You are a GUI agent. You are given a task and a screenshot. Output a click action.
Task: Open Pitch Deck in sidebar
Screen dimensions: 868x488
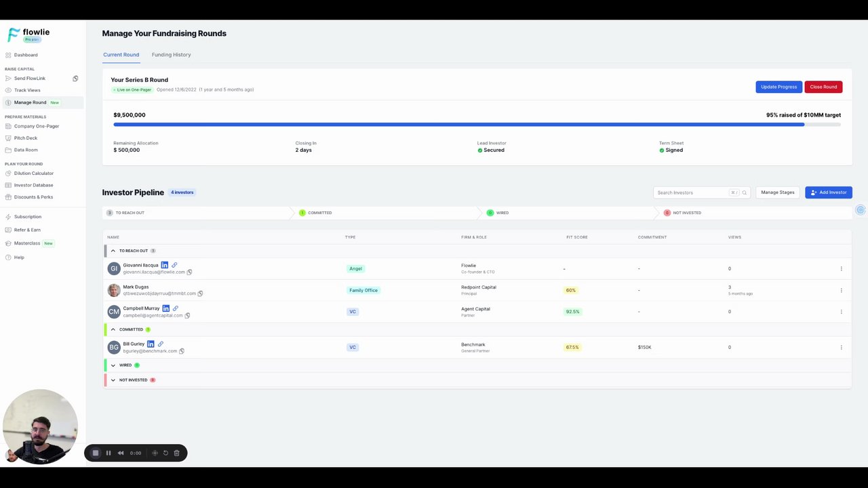coord(26,138)
